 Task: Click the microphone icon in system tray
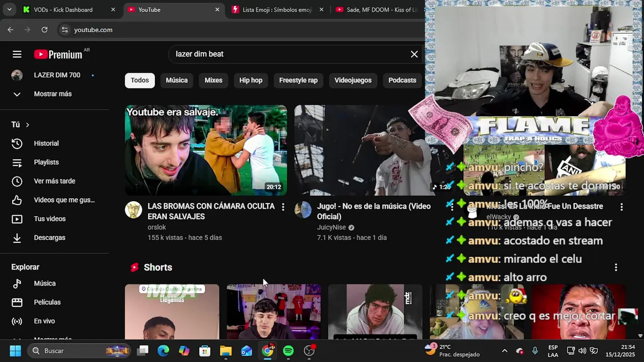pyautogui.click(x=535, y=351)
